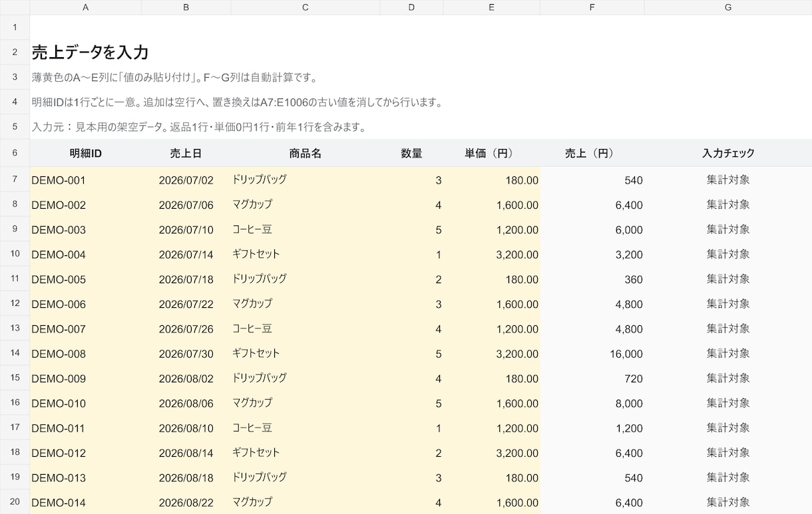
Task: Select cell DEMO-014
Action: coord(86,502)
